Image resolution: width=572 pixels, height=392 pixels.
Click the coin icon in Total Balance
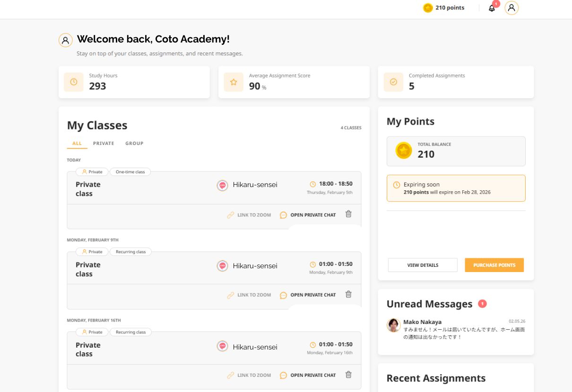coord(402,151)
